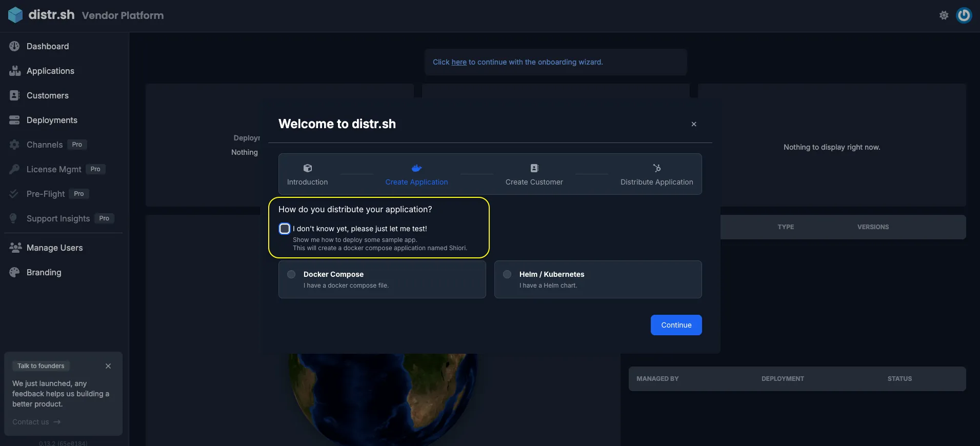This screenshot has width=980, height=446.
Task: Click the Contact us arrow icon
Action: tap(57, 422)
